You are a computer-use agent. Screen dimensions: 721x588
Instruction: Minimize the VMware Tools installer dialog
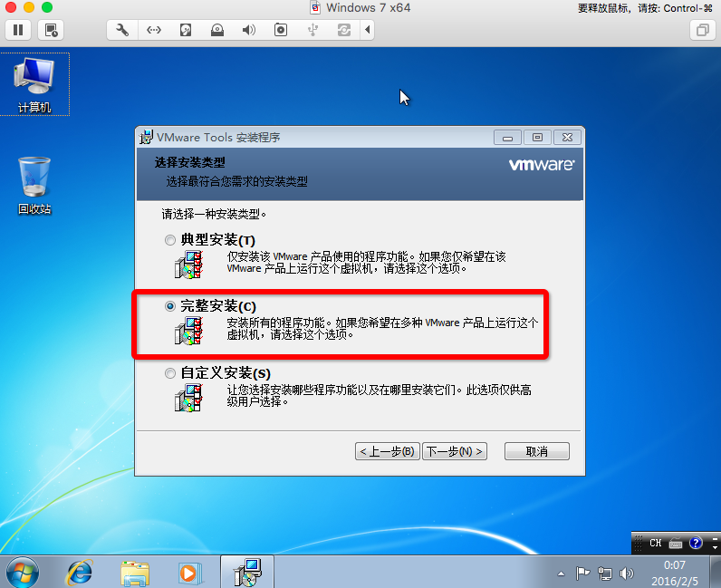(x=507, y=138)
